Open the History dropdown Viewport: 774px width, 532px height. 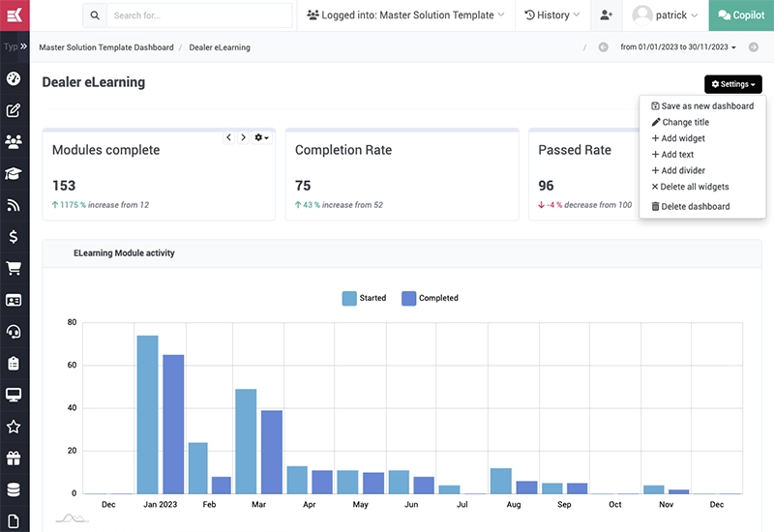pos(551,15)
